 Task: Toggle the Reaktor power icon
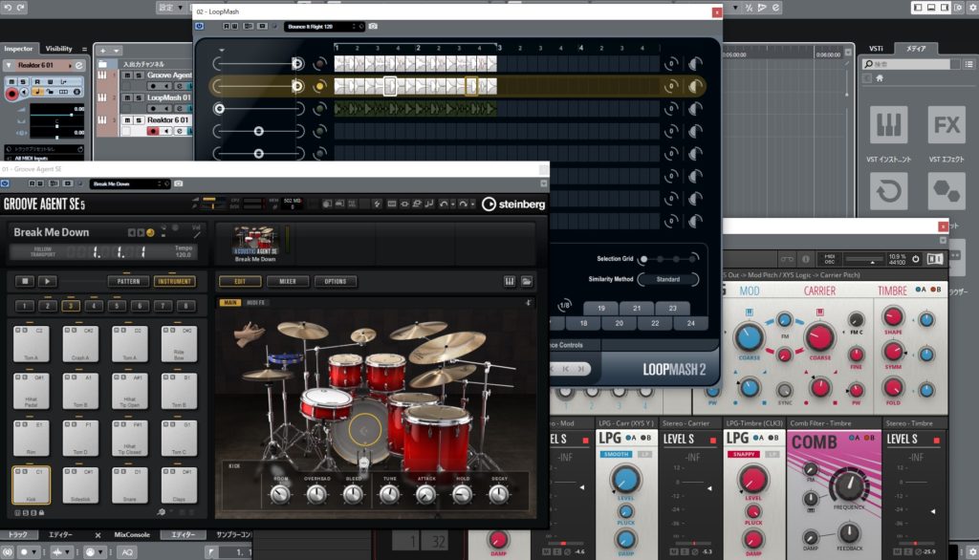click(x=916, y=258)
